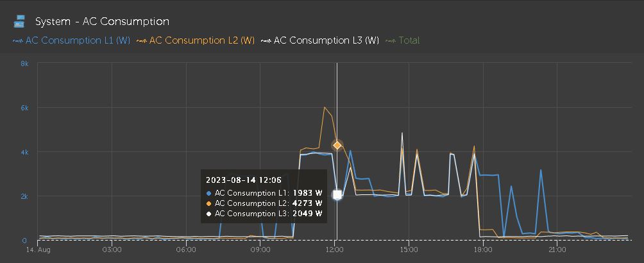Click the blue L1 spike after 20:00
Viewport: 644px width, 263px height.
[541, 170]
